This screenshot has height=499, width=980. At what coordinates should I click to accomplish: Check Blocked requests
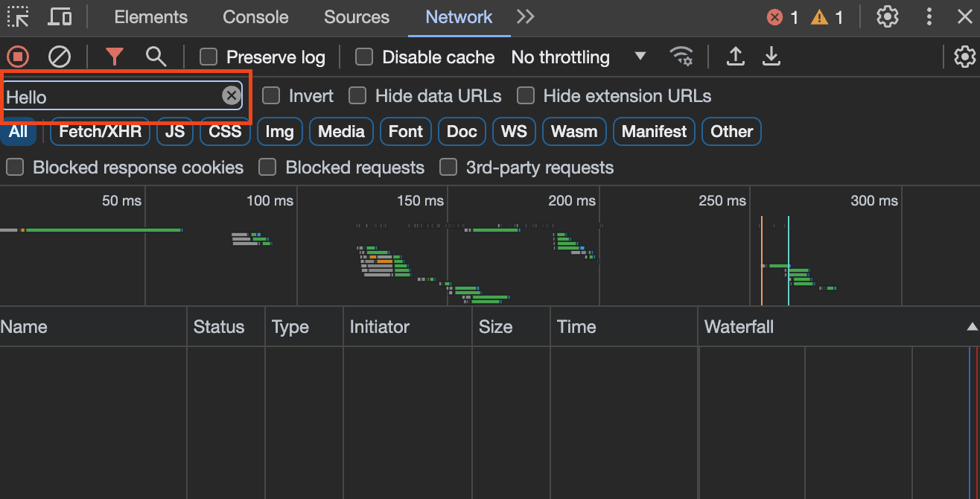(x=267, y=167)
